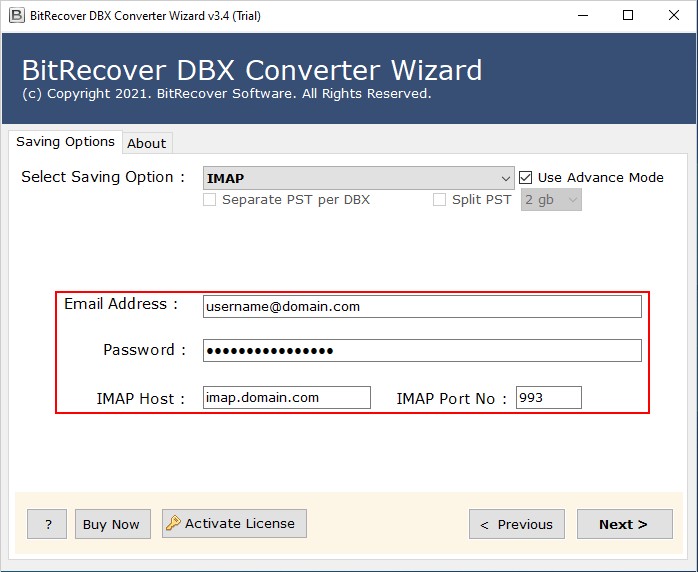Viewport: 698px width, 572px height.
Task: Click the key icon on Activate License
Action: click(x=174, y=523)
